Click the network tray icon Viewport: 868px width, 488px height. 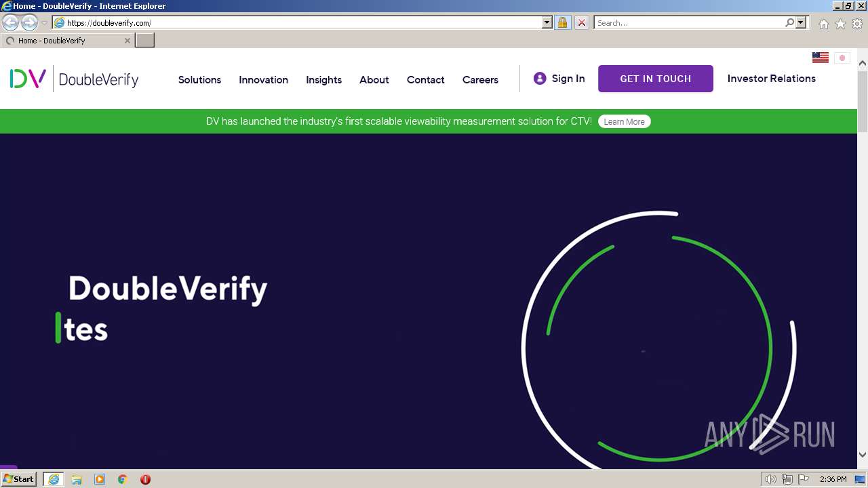coord(787,479)
